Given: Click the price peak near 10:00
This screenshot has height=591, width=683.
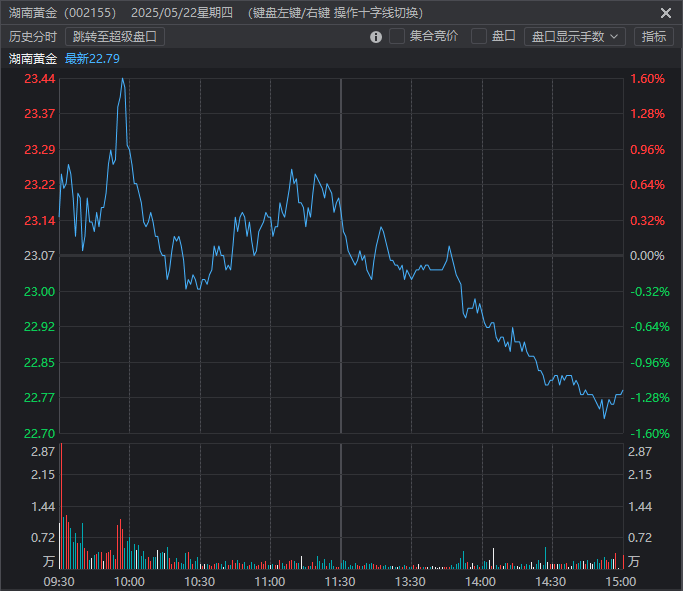Looking at the screenshot, I should coord(122,79).
